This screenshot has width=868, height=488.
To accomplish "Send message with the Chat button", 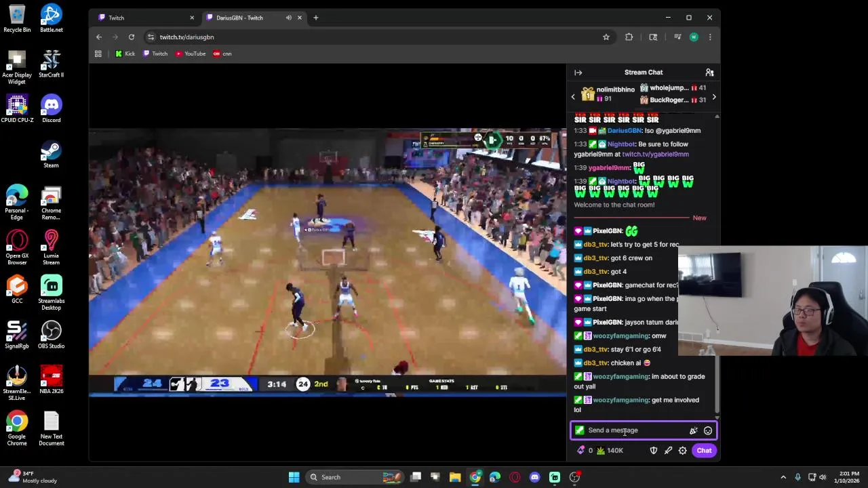I will [x=704, y=451].
